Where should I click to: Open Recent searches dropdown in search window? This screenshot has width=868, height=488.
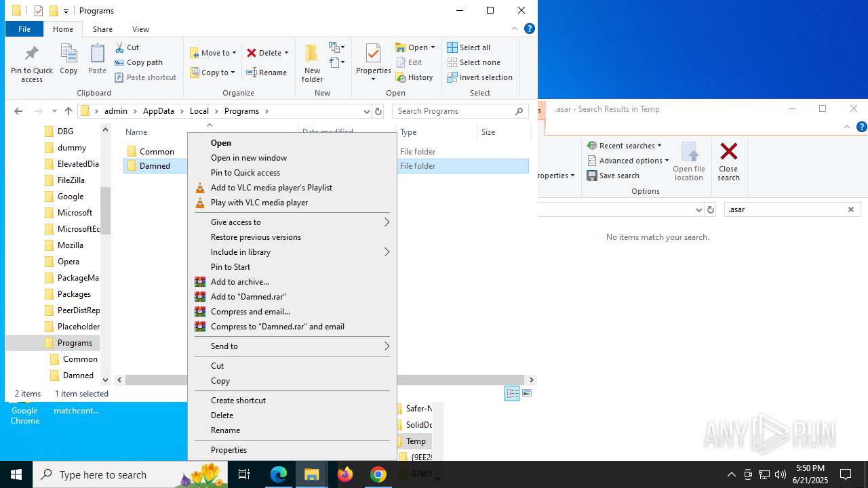[624, 146]
